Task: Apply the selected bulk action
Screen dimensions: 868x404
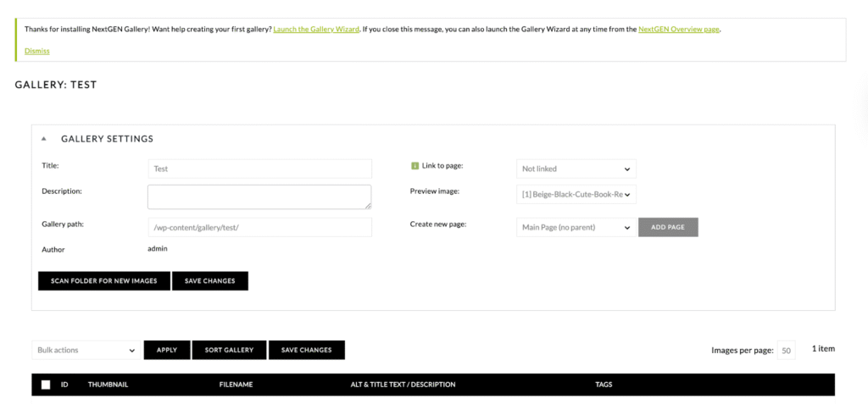Action: 167,350
